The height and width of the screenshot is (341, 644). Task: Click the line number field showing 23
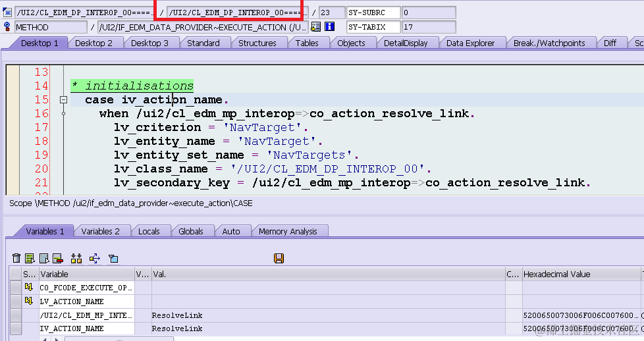332,13
